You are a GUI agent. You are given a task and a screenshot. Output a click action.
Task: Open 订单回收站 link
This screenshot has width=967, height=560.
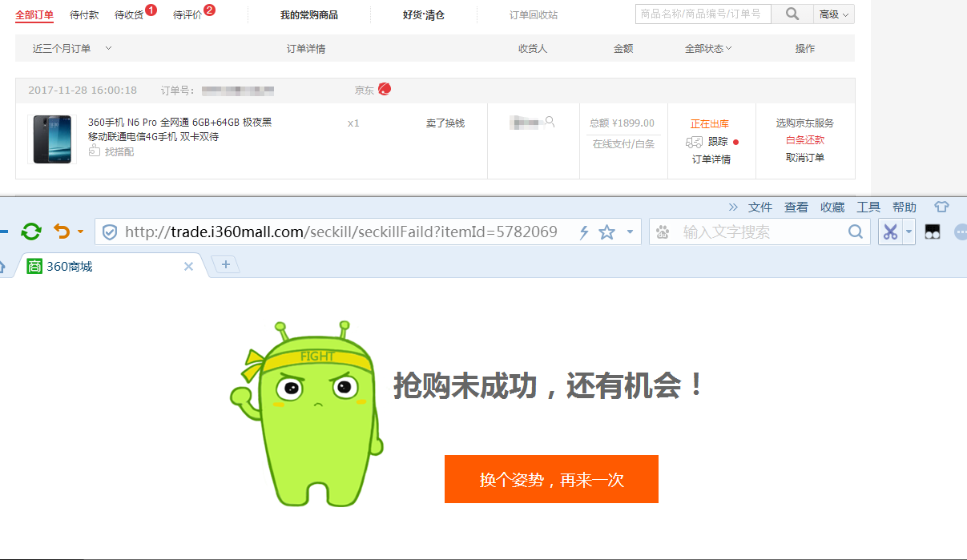(x=534, y=14)
